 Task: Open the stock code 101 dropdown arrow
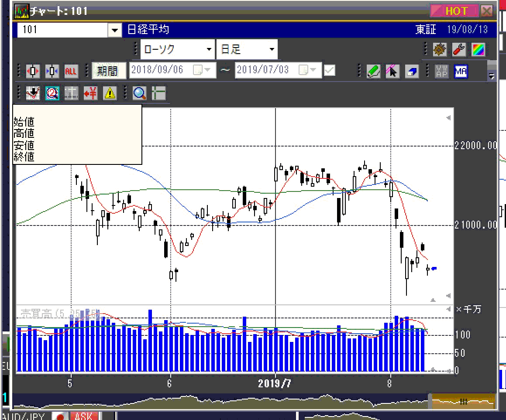(x=114, y=30)
